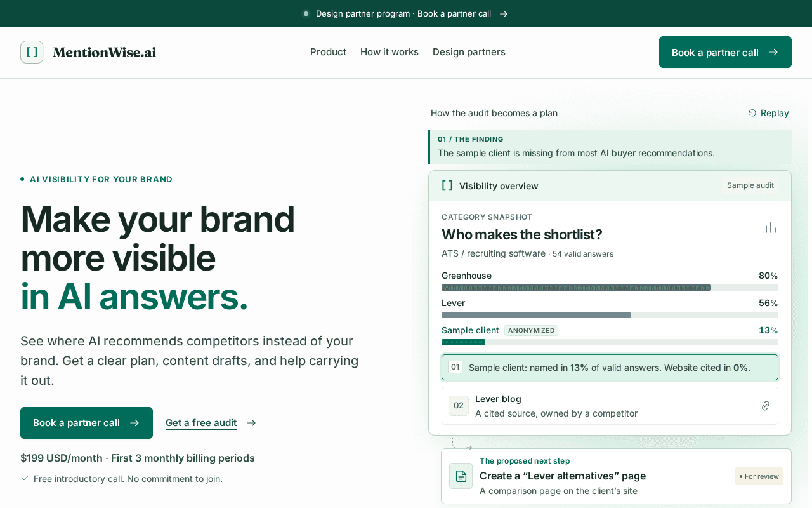Click the Sample client 13% progress bar
Screen dimensions: 812x508
[610, 342]
